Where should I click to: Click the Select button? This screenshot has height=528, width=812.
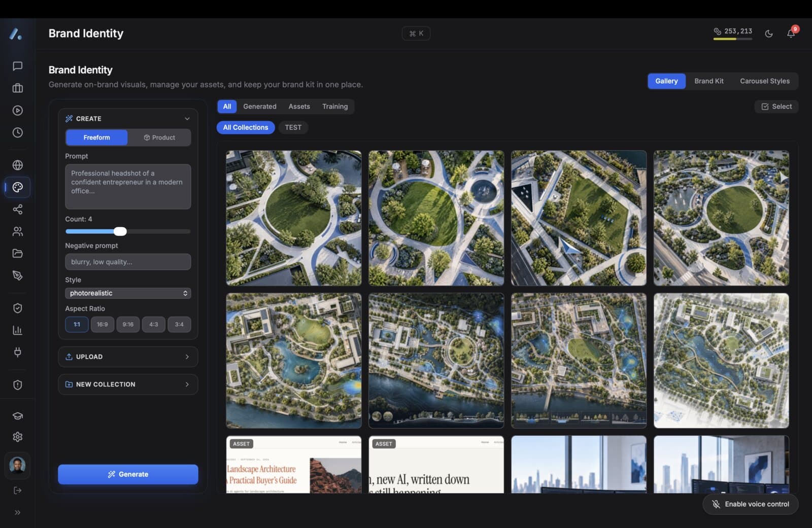point(776,107)
